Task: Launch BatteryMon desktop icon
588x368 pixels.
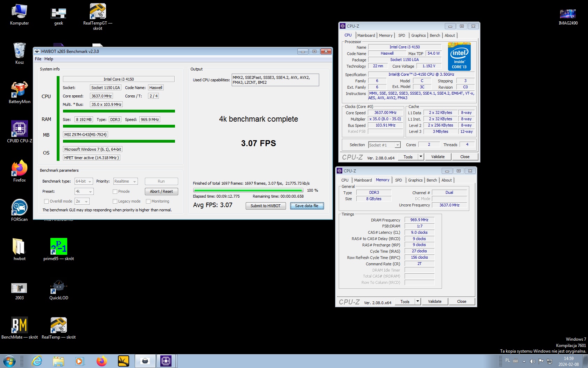Action: click(x=19, y=93)
